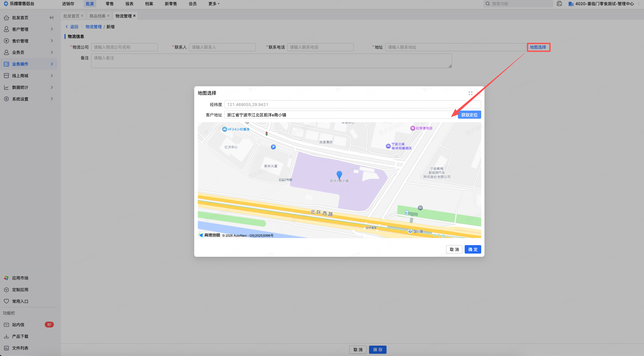Click 获取定位 button
644x356 pixels.
point(469,115)
